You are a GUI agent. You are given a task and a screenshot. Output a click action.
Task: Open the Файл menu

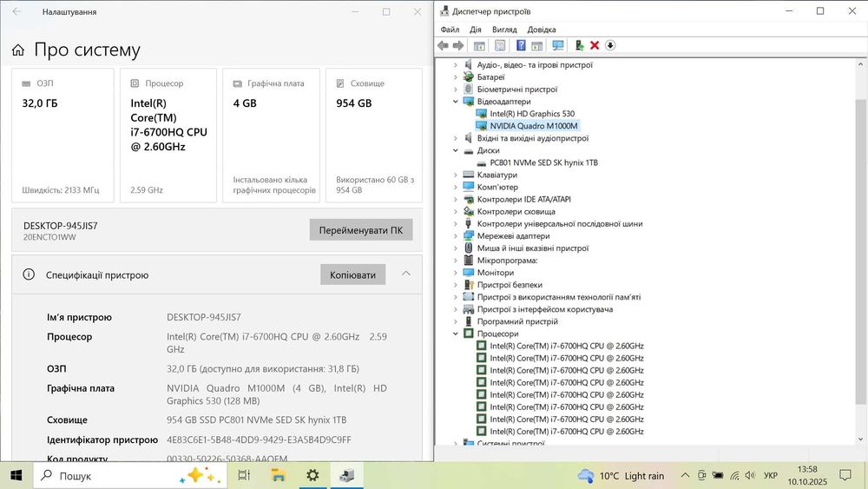coord(450,30)
